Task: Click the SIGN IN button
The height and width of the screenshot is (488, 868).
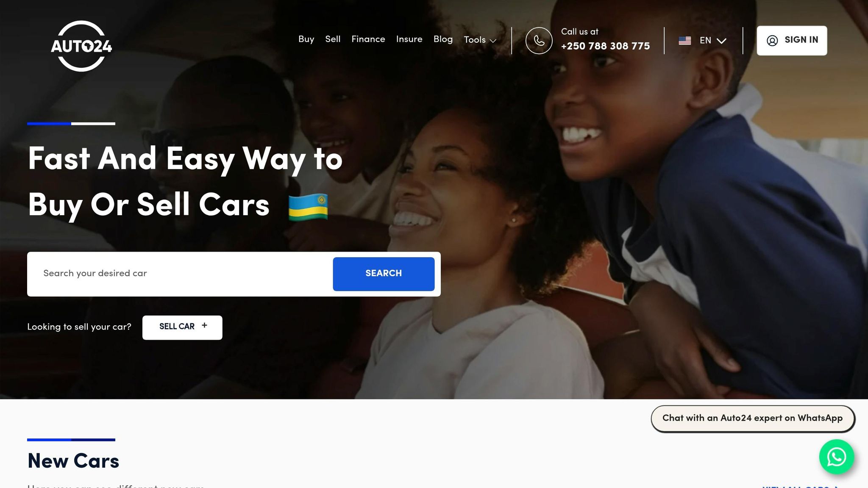Action: click(x=792, y=41)
